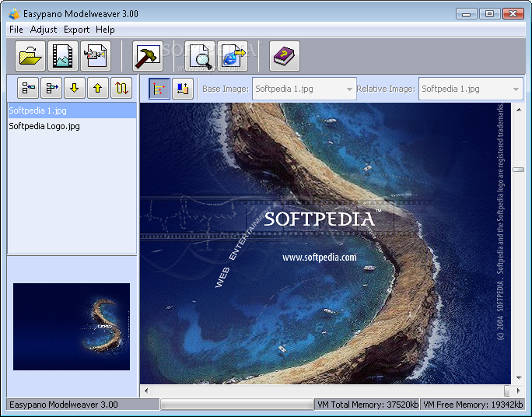Click the vertical scrollbar down arrow
The image size is (532, 417).
[519, 377]
